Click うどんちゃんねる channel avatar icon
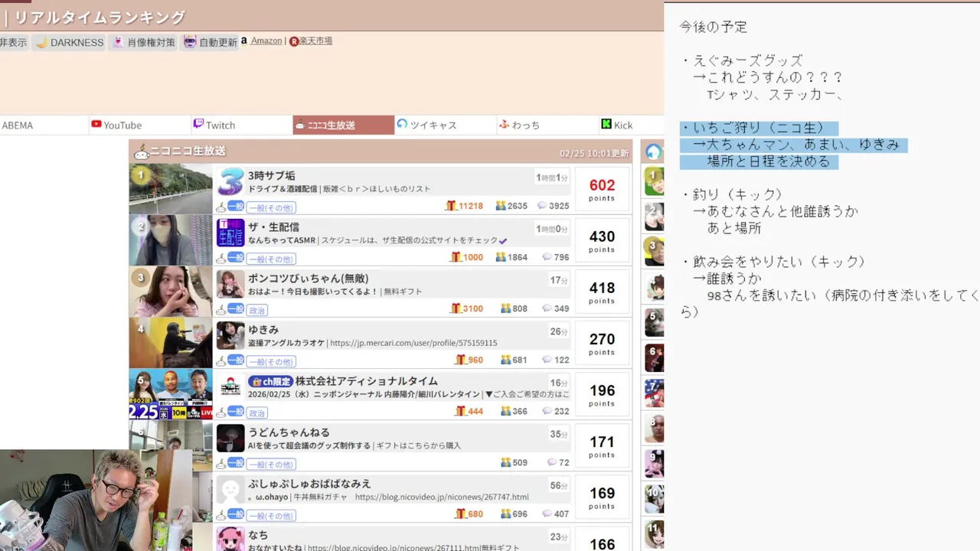980x551 pixels. pos(230,438)
